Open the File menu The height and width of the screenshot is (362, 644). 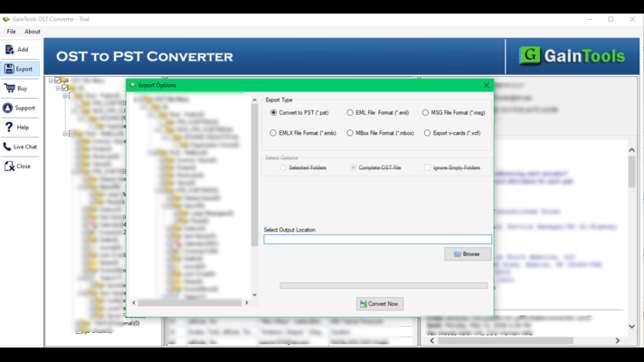[x=11, y=32]
